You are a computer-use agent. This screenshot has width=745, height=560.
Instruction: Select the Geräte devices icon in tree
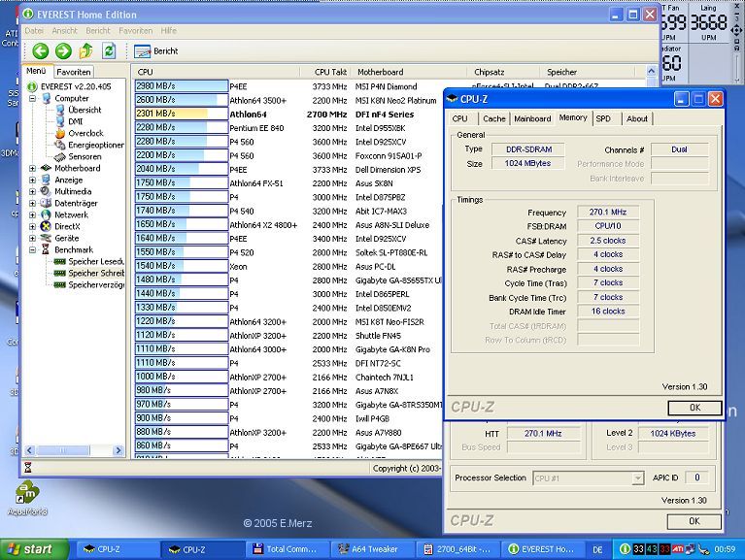click(46, 238)
